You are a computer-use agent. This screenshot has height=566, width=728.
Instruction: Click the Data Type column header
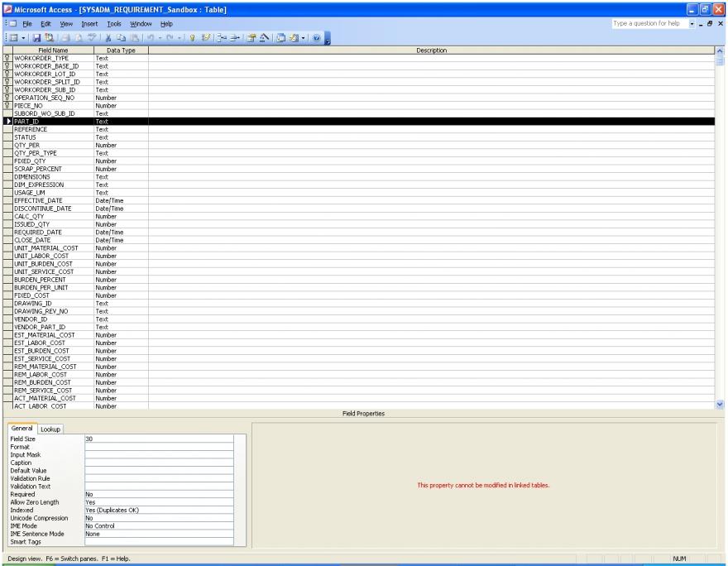pos(121,50)
